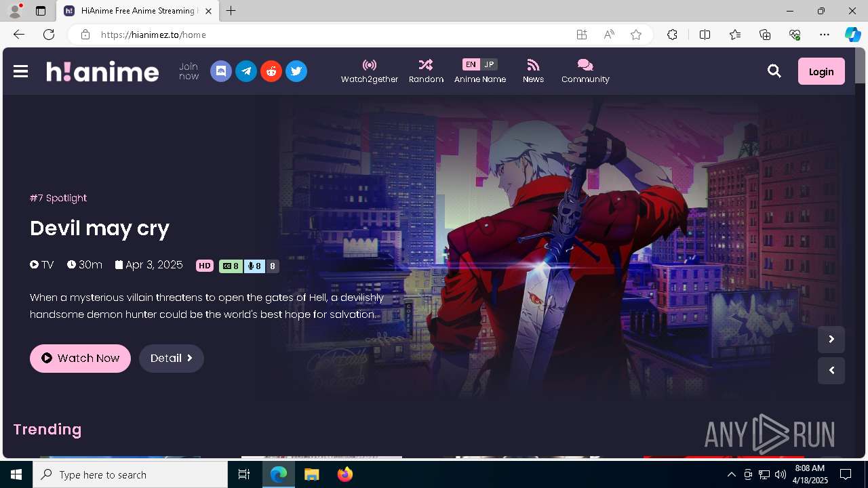Screen dimensions: 868x488
Task: Click Watch Now for Devil may cry
Action: (80, 359)
